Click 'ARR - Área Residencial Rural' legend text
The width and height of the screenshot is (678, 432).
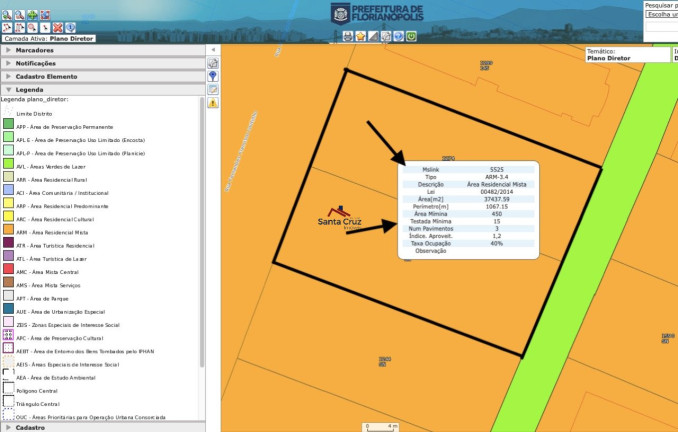[x=51, y=180]
